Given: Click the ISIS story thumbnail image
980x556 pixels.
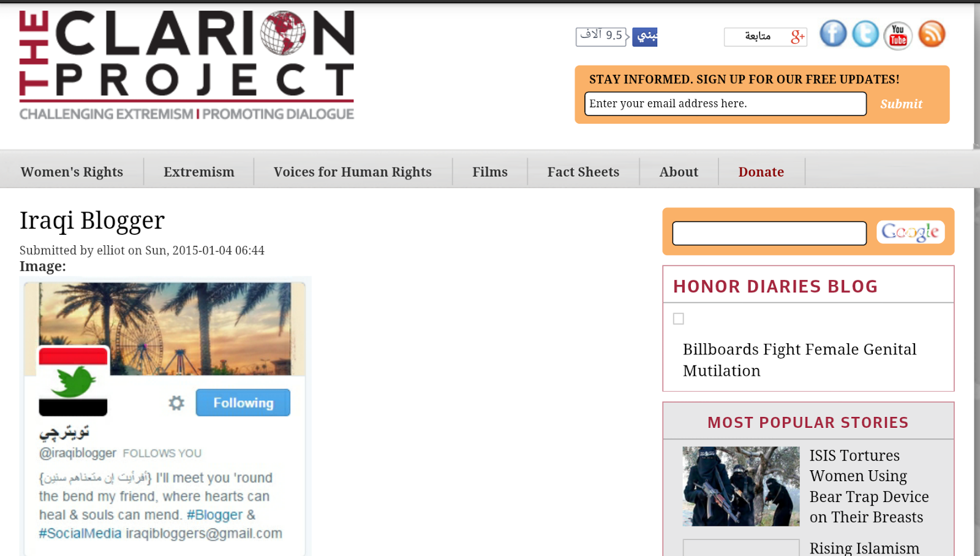Looking at the screenshot, I should click(741, 486).
